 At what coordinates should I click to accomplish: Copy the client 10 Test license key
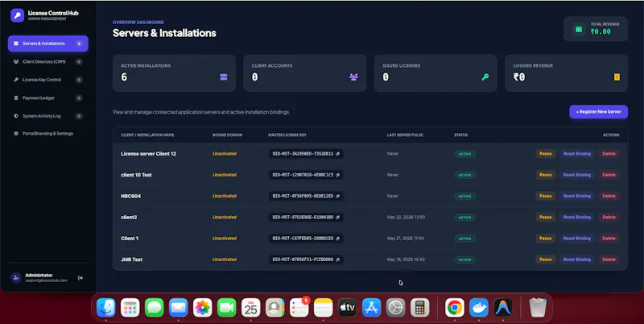click(337, 175)
